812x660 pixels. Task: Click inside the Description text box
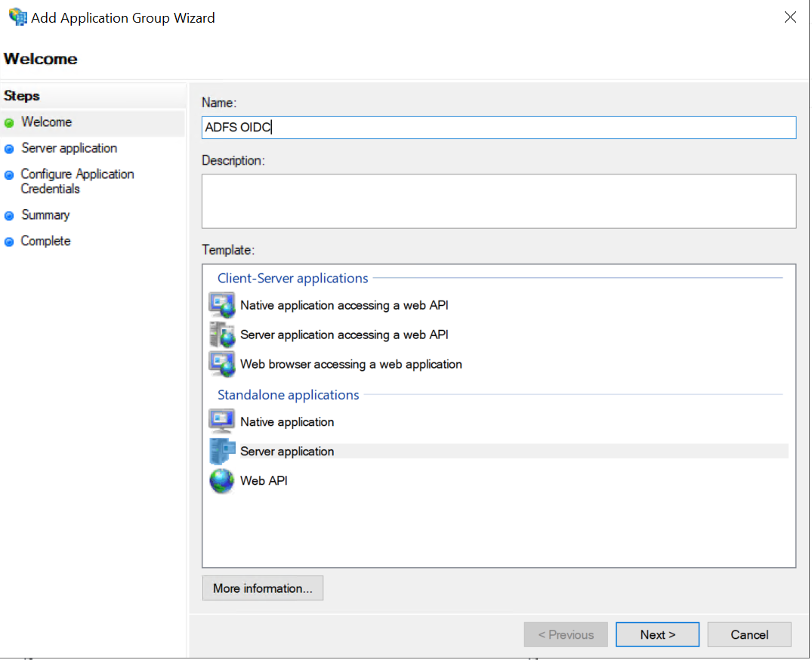coord(499,201)
